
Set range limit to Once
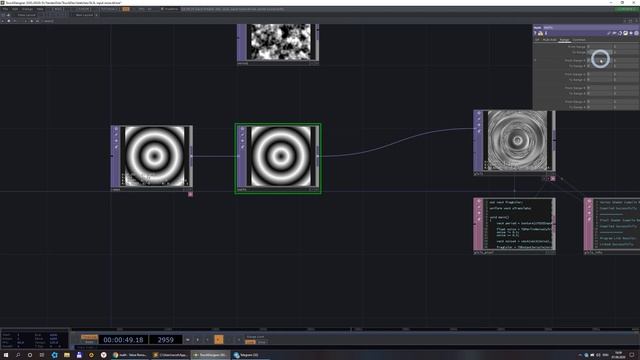262,342
